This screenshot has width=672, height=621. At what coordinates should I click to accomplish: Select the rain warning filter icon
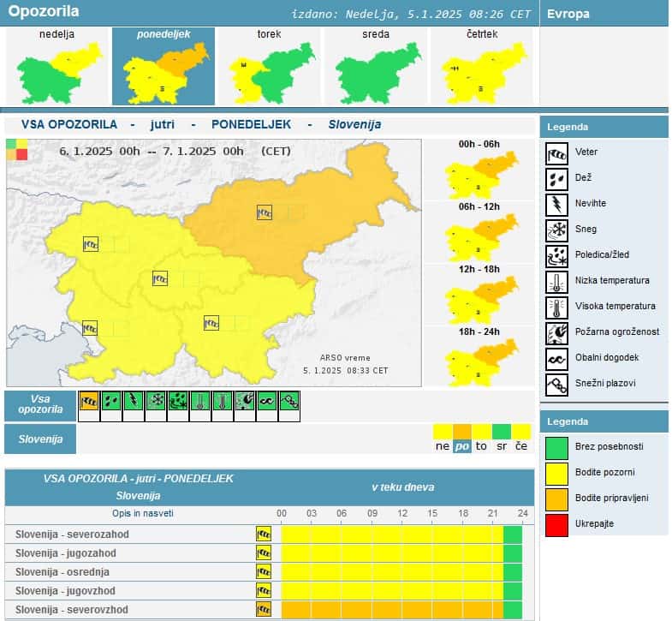[111, 401]
